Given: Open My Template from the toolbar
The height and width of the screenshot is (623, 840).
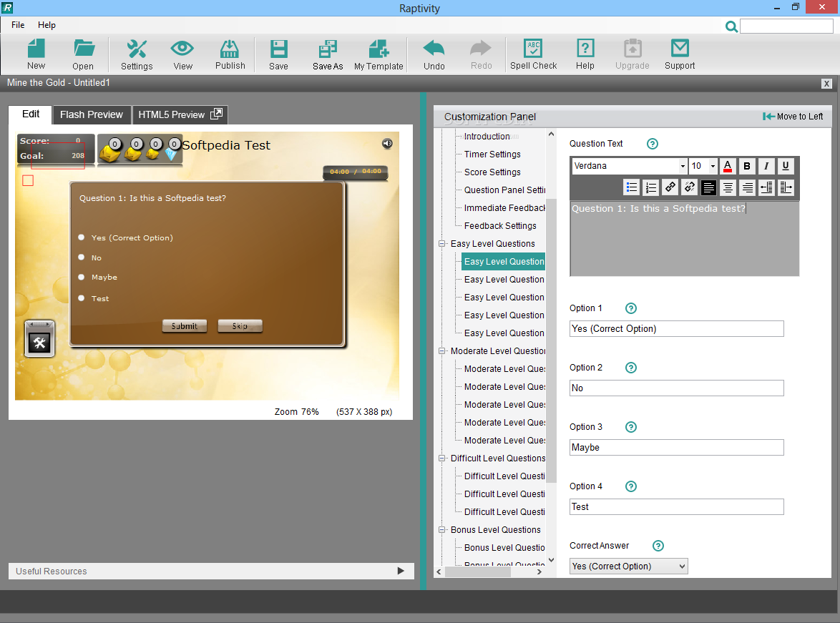Looking at the screenshot, I should pyautogui.click(x=379, y=54).
